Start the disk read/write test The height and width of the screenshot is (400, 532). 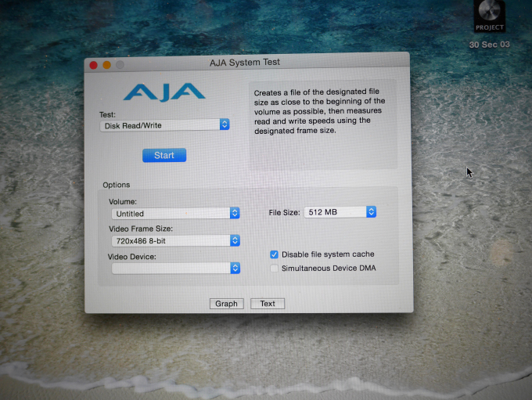point(164,155)
